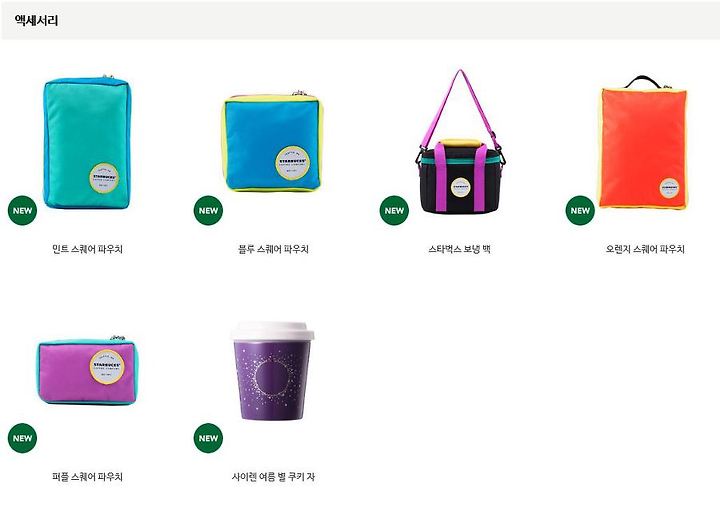Go to the 퍼플 스퀘어 파우치 link
The image size is (720, 507).
tap(87, 477)
